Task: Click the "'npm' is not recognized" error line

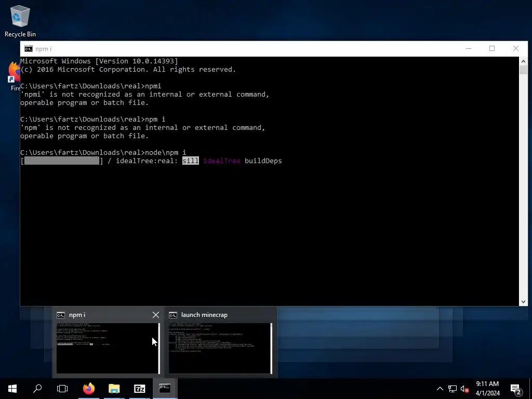Action: pyautogui.click(x=142, y=128)
